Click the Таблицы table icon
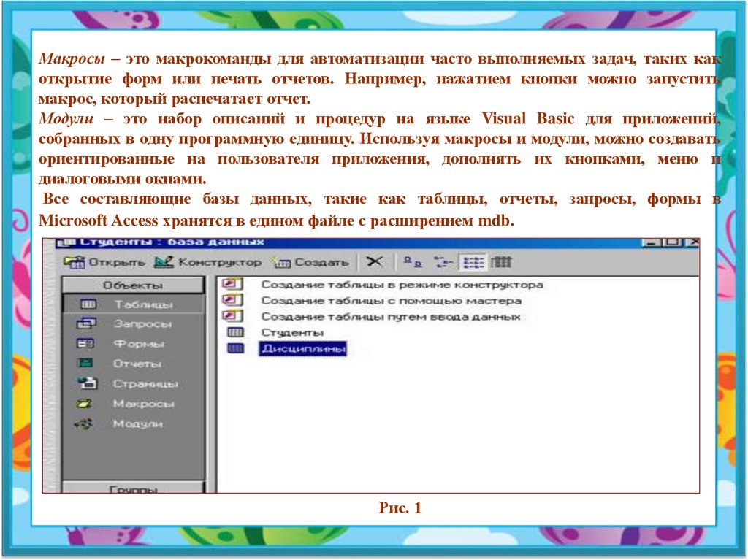 tap(88, 304)
